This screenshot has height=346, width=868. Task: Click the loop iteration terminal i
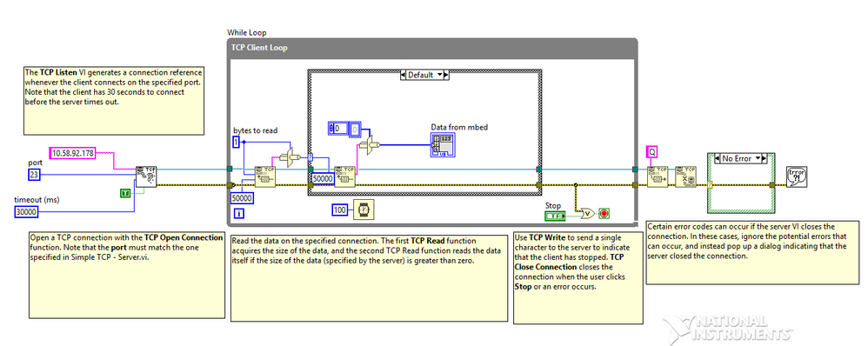pyautogui.click(x=238, y=213)
